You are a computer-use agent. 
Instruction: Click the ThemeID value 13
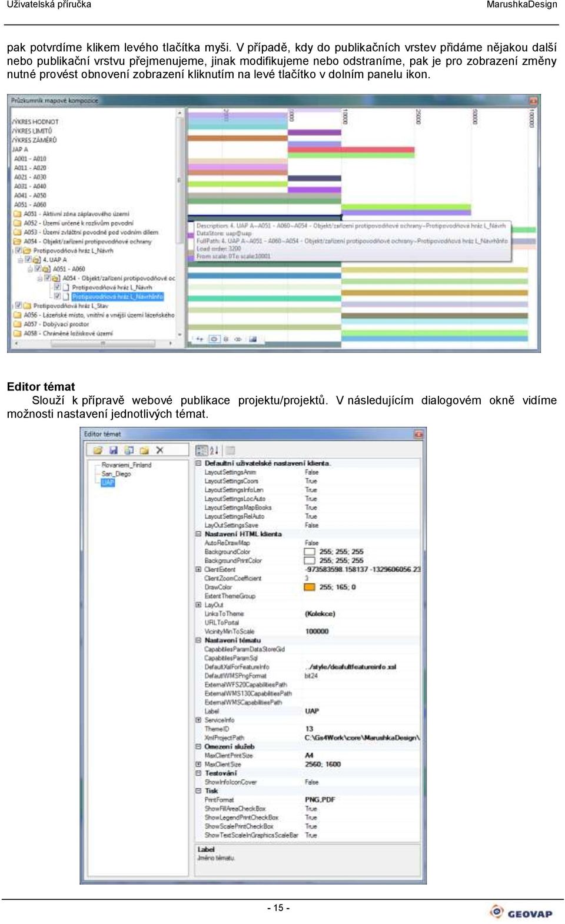click(309, 729)
